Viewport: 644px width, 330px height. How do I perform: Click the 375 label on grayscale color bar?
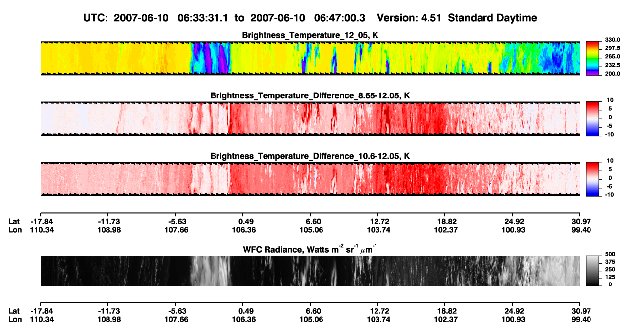(611, 262)
